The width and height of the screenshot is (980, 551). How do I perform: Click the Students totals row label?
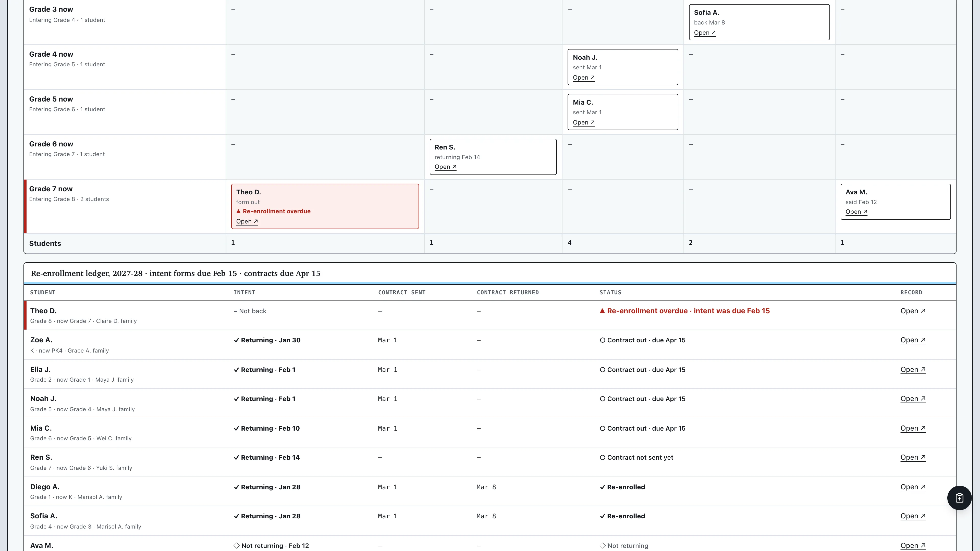pos(45,243)
